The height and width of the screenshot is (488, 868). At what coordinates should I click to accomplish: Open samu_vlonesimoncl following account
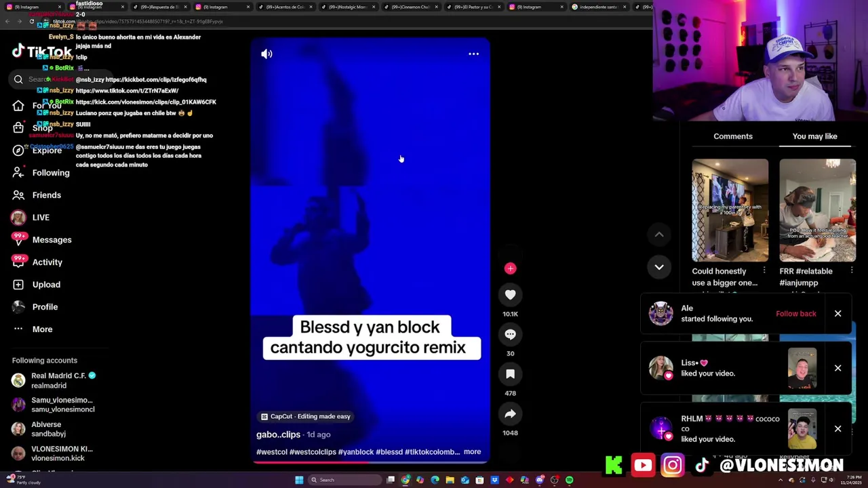coord(54,405)
